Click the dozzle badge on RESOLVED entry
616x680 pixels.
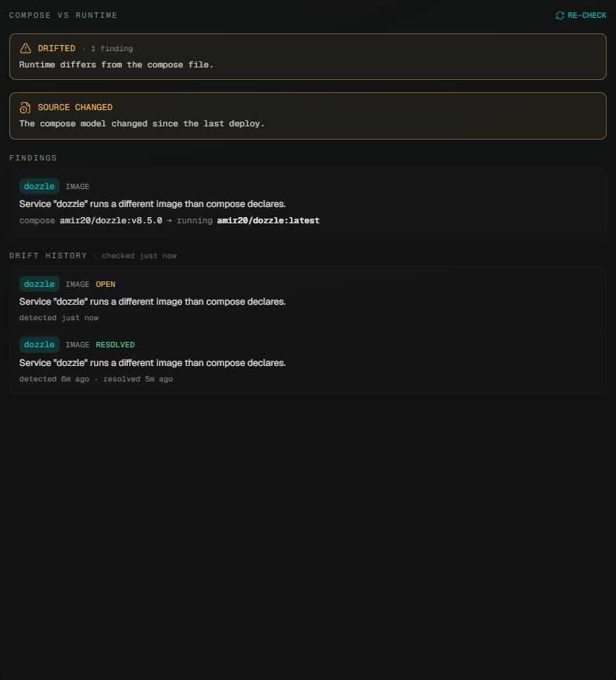click(40, 345)
